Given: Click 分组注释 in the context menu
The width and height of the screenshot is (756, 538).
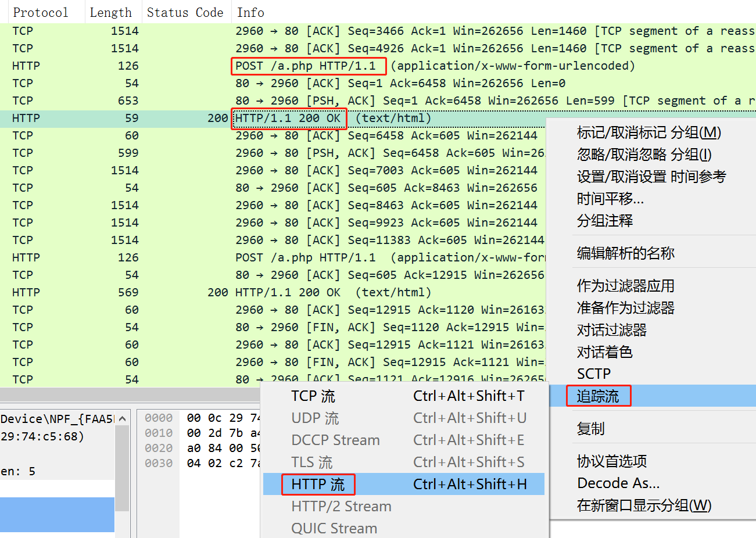Looking at the screenshot, I should click(x=604, y=221).
